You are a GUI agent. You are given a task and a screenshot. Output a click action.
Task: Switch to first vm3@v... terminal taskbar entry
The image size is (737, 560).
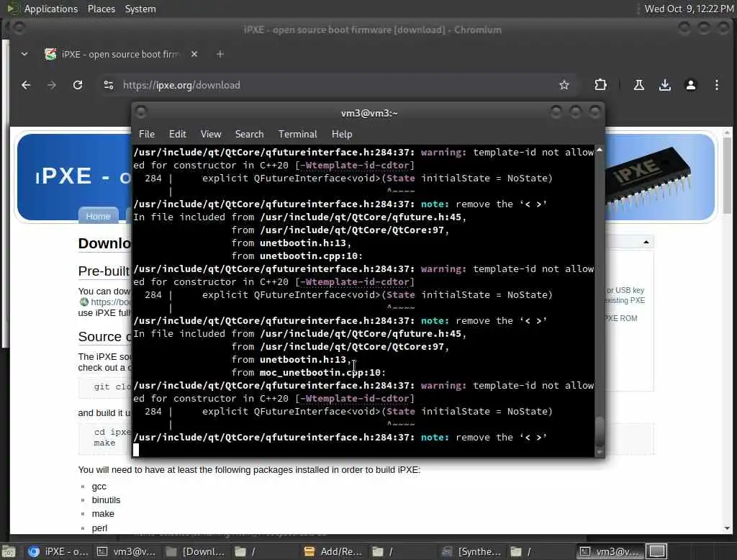coord(127,551)
